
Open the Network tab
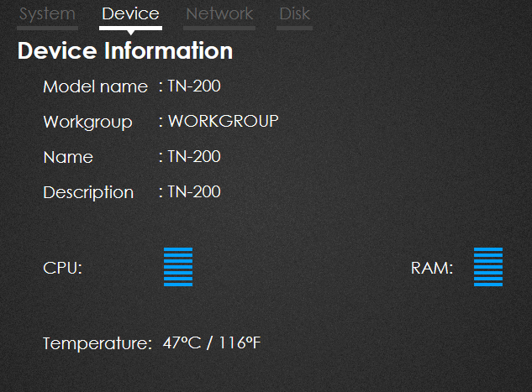[219, 14]
